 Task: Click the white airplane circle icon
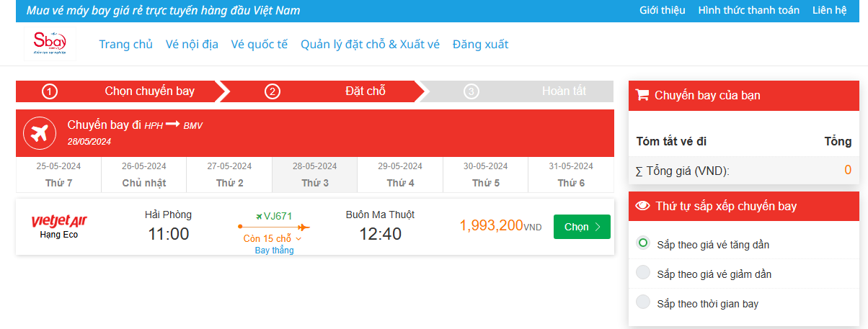40,133
